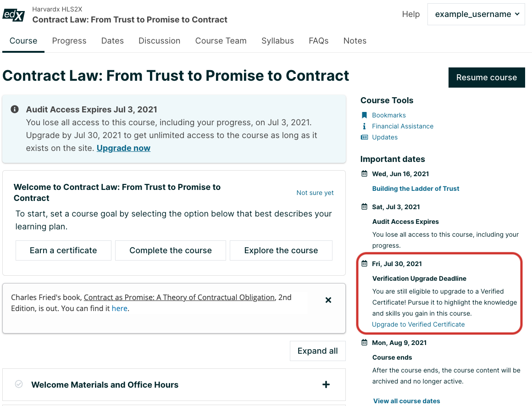Screen dimensions: 532x406
Task: Open the Syllabus tab
Action: tap(277, 41)
